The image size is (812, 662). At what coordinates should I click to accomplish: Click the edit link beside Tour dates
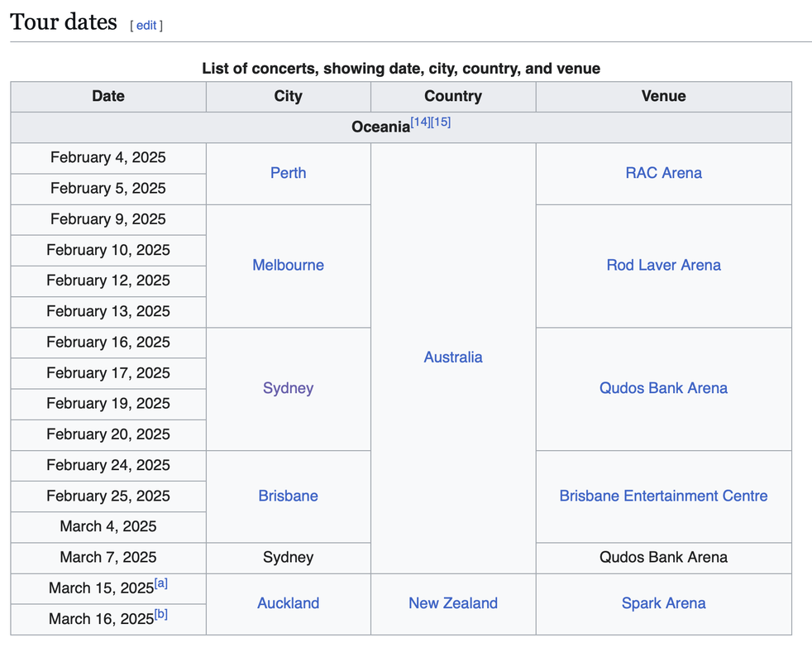pyautogui.click(x=146, y=26)
